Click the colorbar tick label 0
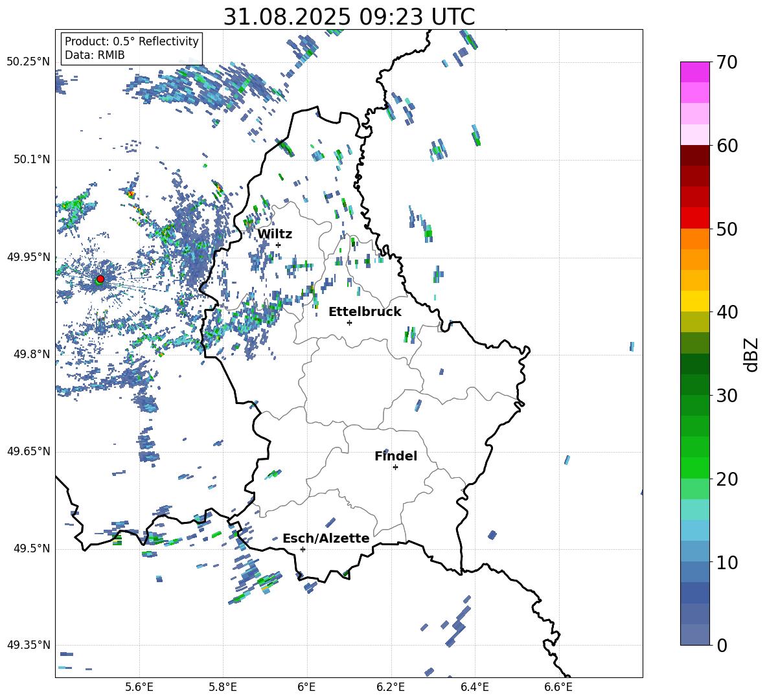767x700 pixels. point(722,646)
